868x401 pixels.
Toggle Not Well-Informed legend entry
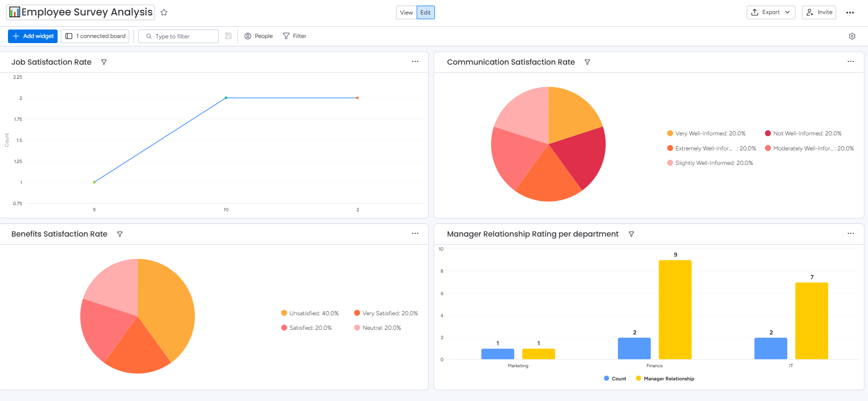pyautogui.click(x=803, y=134)
